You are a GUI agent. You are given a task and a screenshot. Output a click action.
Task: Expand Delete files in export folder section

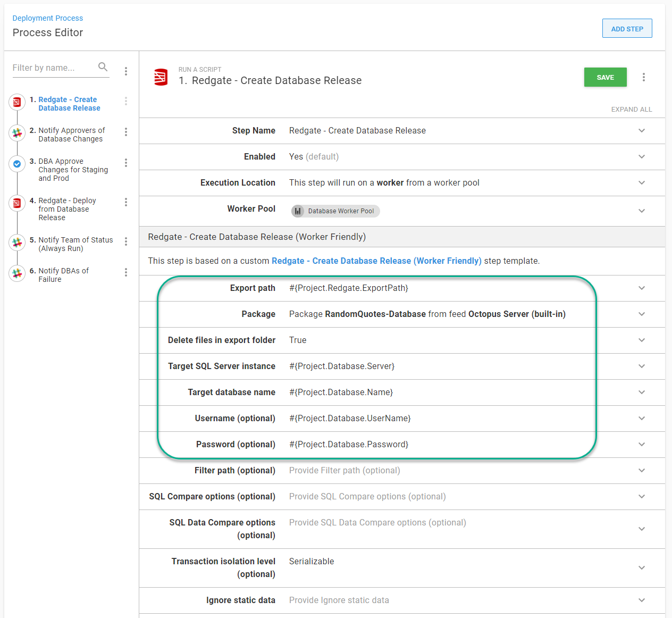click(x=642, y=340)
